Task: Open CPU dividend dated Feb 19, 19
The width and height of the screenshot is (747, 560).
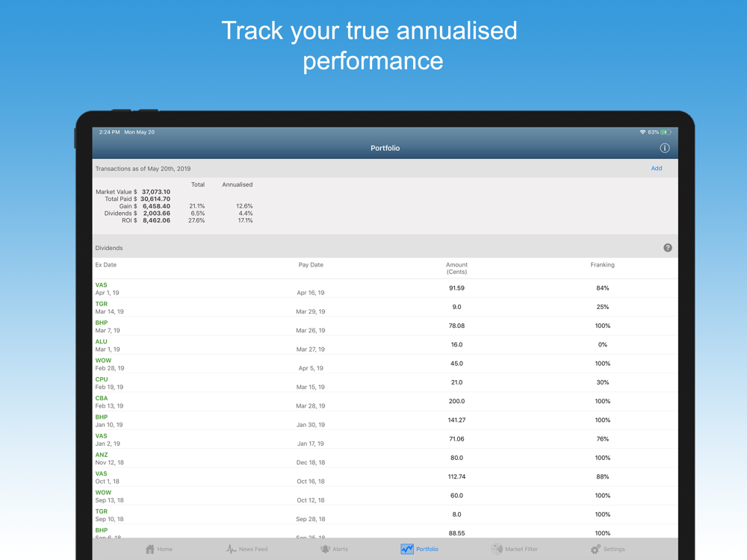Action: [x=385, y=383]
